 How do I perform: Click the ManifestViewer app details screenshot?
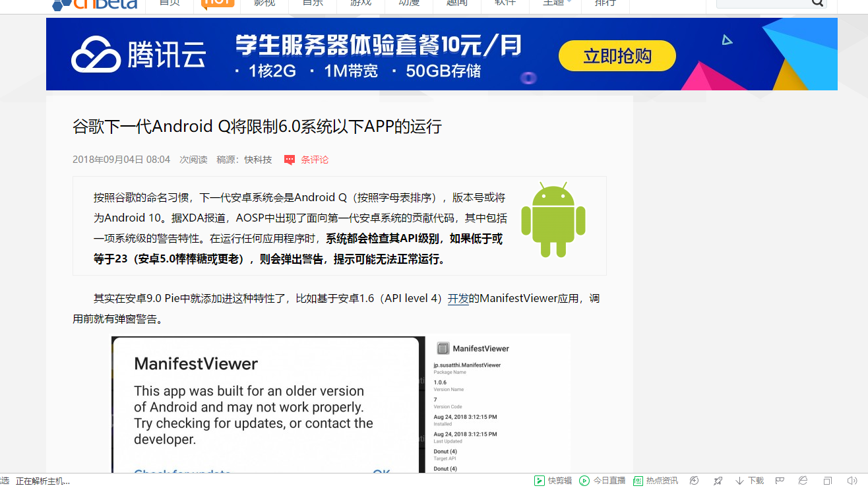click(499, 404)
